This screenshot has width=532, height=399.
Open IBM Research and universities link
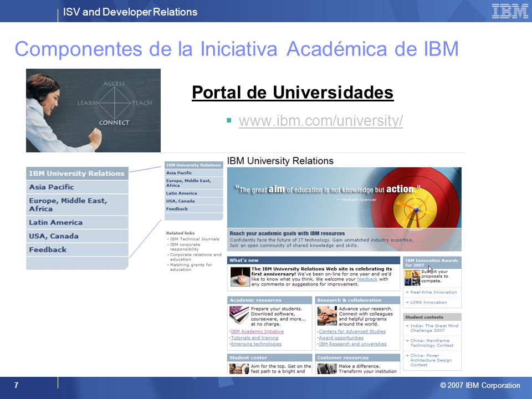(352, 344)
